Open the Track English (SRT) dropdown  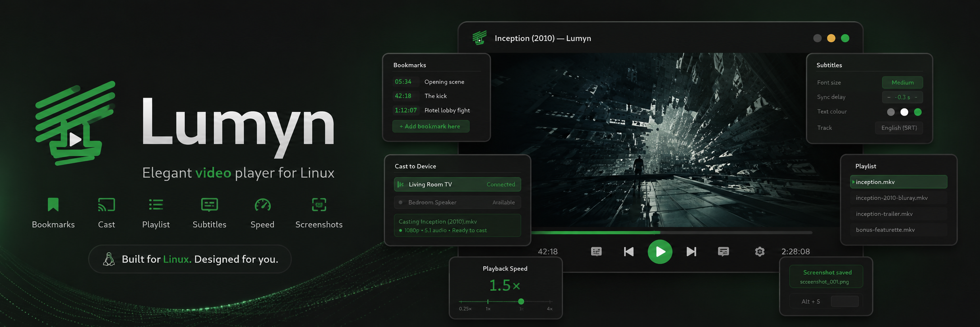coord(899,128)
